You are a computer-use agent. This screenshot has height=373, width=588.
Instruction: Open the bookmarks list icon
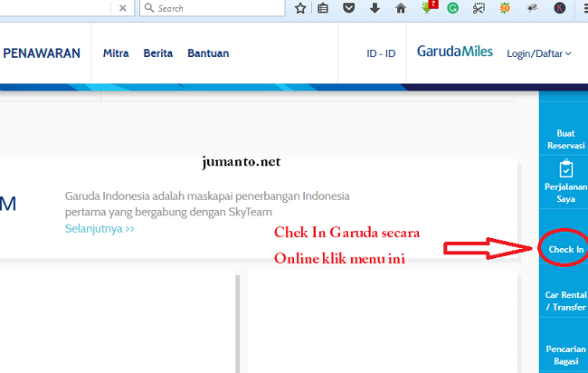323,8
